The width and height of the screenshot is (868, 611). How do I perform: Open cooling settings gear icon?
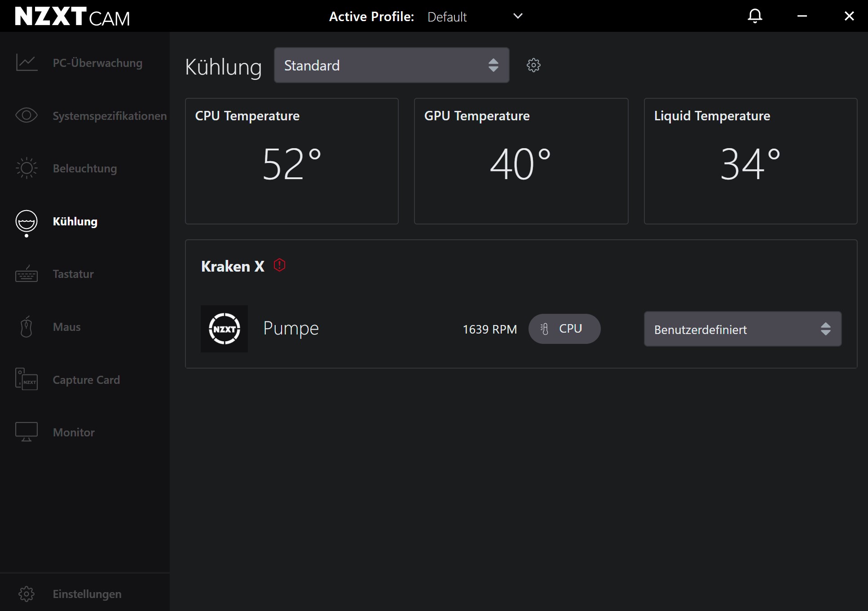[x=533, y=65]
